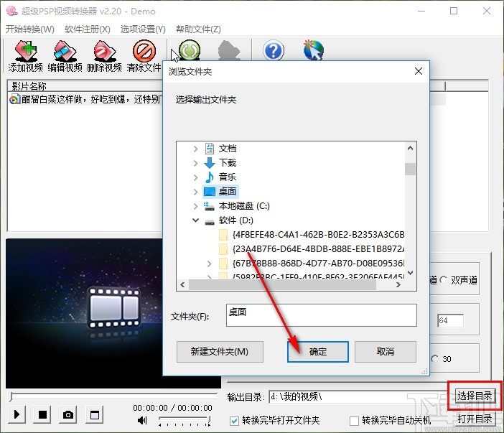The width and height of the screenshot is (504, 433).
Task: Click folder icon of {67B78B88-868D entry
Action: 223,264
